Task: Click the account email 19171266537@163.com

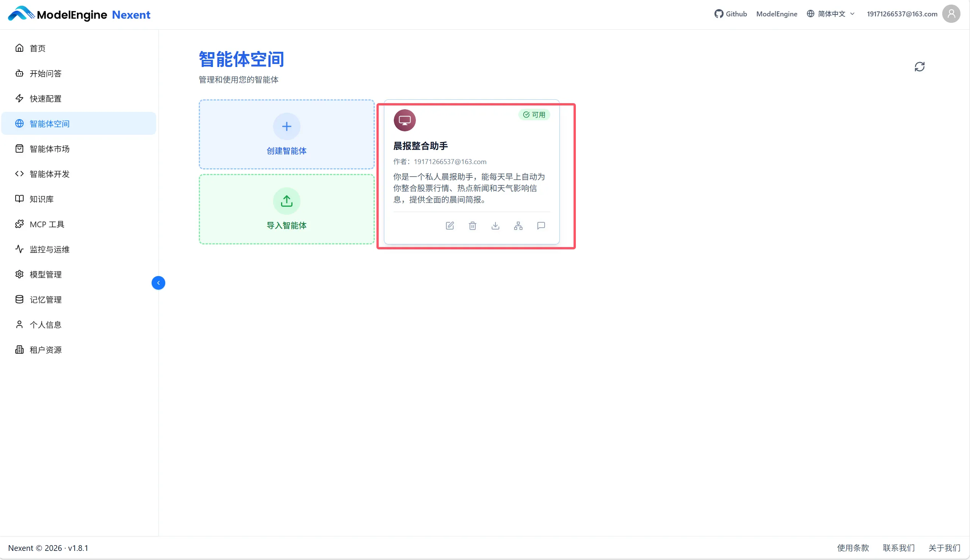Action: point(901,14)
